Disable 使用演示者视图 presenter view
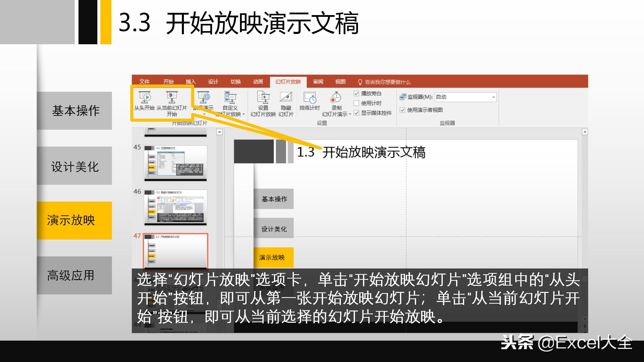 403,110
